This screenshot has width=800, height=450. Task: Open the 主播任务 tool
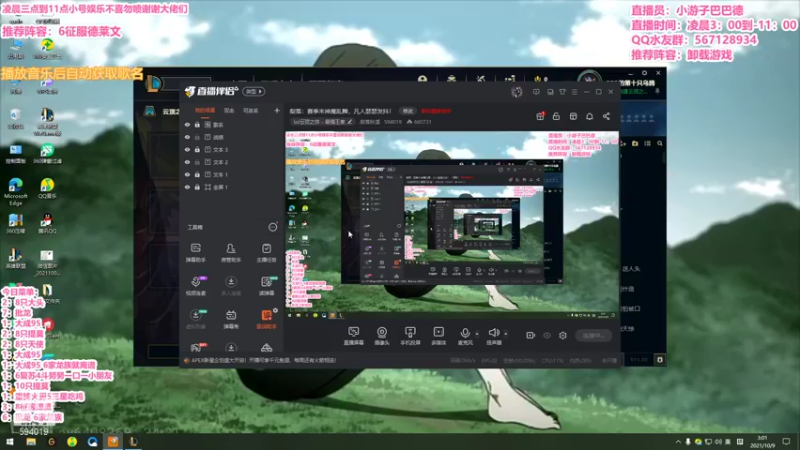(x=266, y=253)
